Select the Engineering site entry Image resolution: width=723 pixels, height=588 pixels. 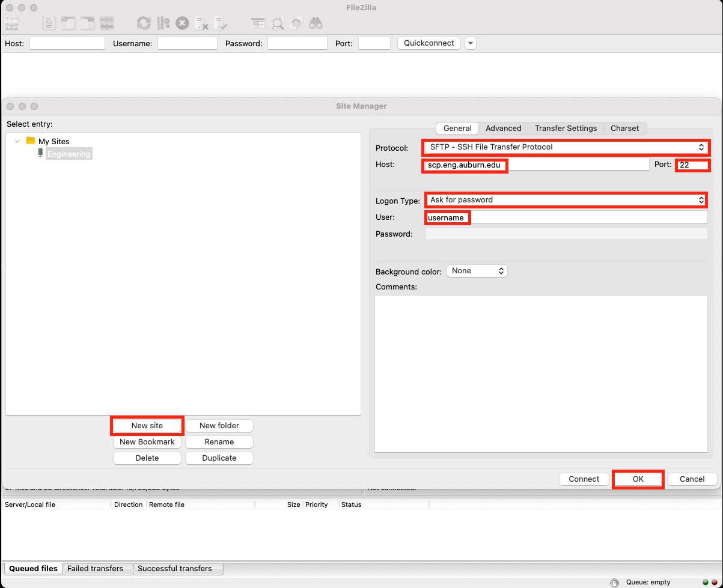tap(69, 154)
